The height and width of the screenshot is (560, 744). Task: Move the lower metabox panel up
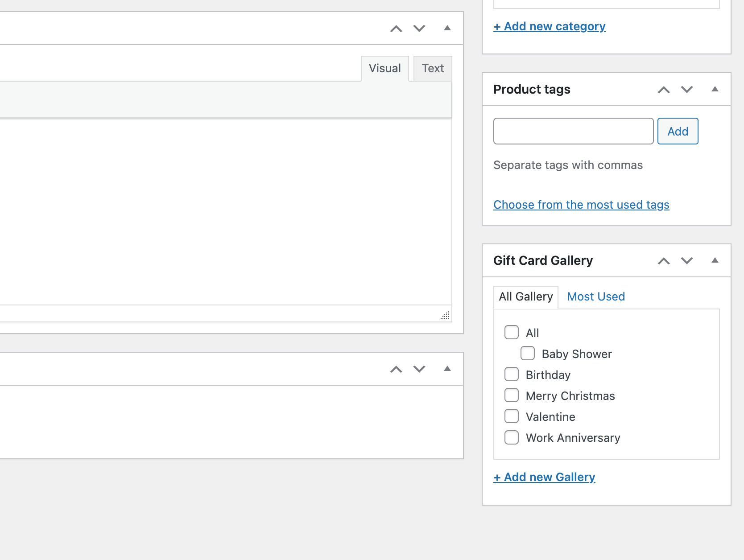pos(396,369)
